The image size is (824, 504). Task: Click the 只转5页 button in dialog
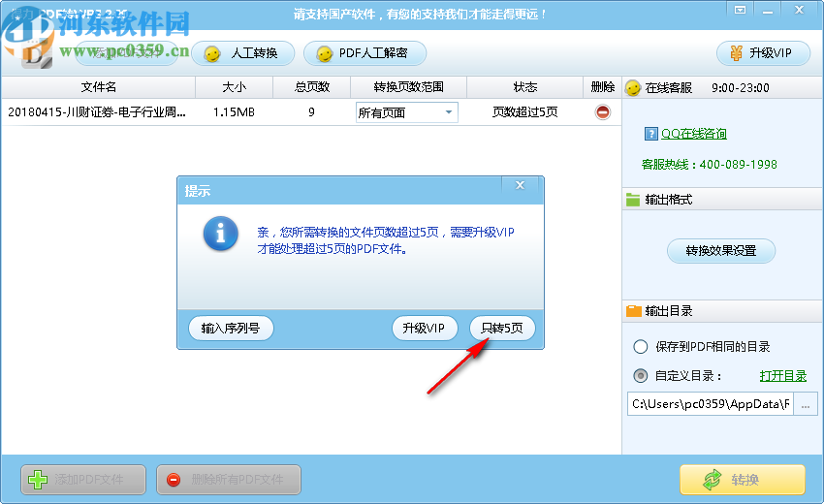point(502,328)
